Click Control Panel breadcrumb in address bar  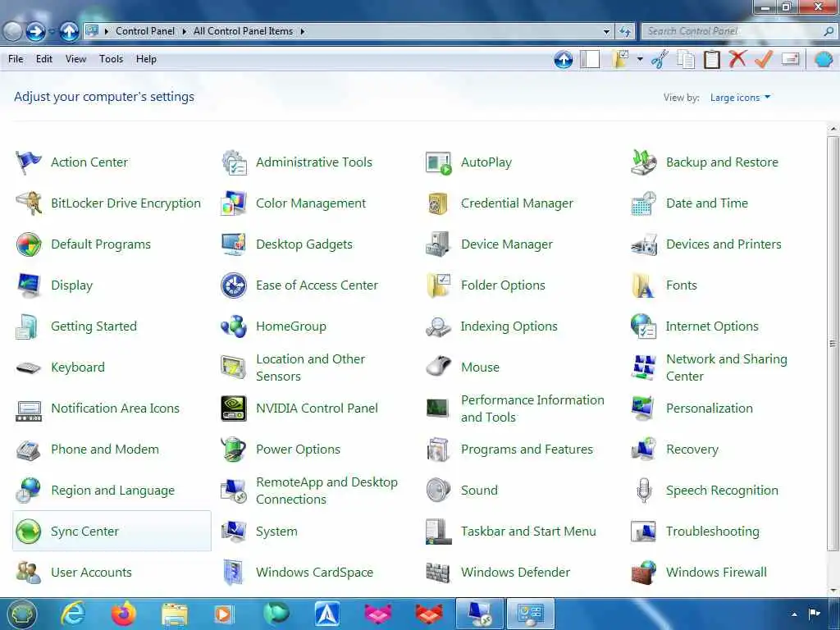tap(145, 32)
